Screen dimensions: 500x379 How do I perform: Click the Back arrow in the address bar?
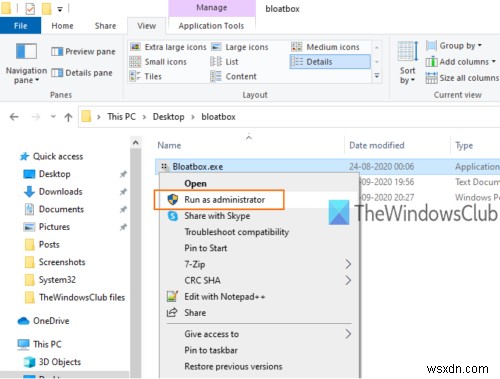click(x=14, y=117)
